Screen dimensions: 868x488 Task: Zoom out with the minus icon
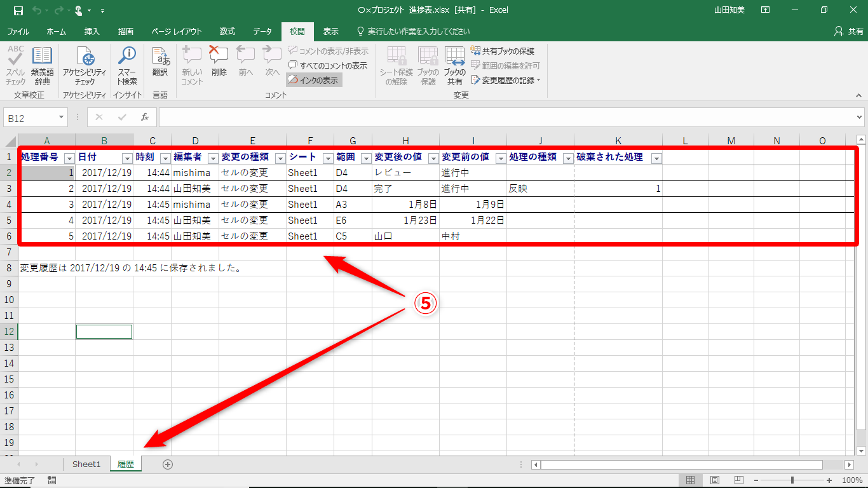756,480
